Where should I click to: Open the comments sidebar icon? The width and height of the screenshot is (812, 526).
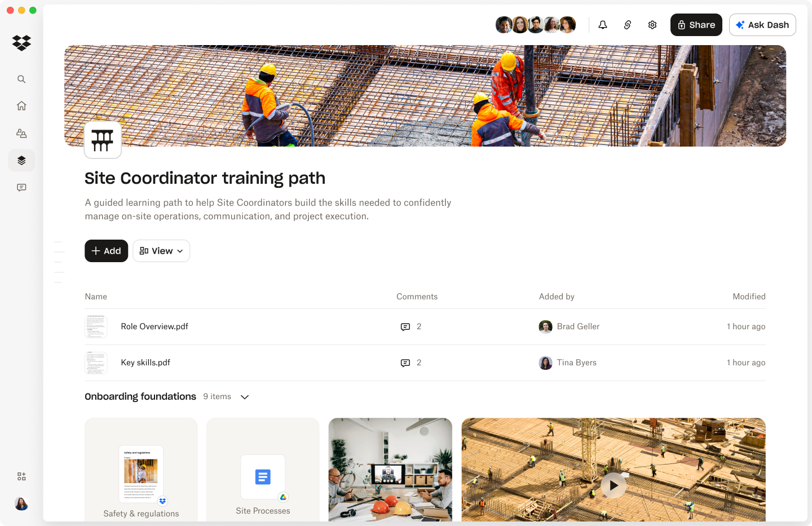click(x=21, y=188)
